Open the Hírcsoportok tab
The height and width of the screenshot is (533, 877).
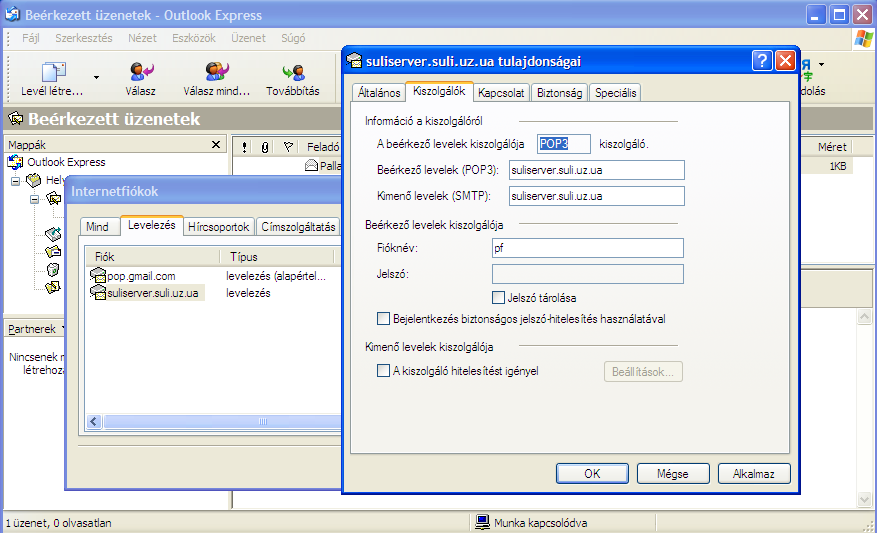point(219,227)
